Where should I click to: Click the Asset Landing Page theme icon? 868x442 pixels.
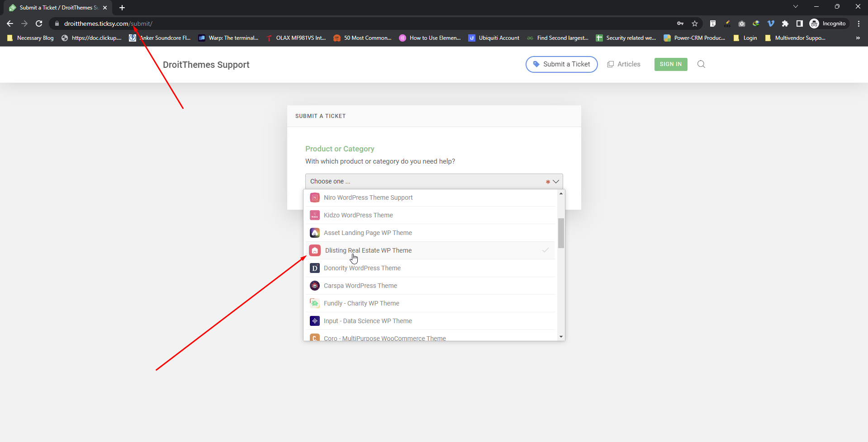pyautogui.click(x=315, y=233)
